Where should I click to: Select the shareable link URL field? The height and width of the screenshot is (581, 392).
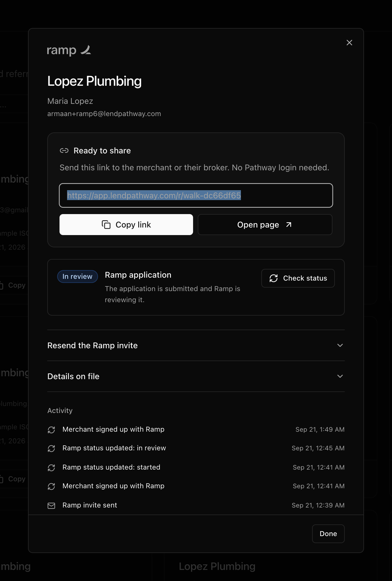[x=196, y=195]
